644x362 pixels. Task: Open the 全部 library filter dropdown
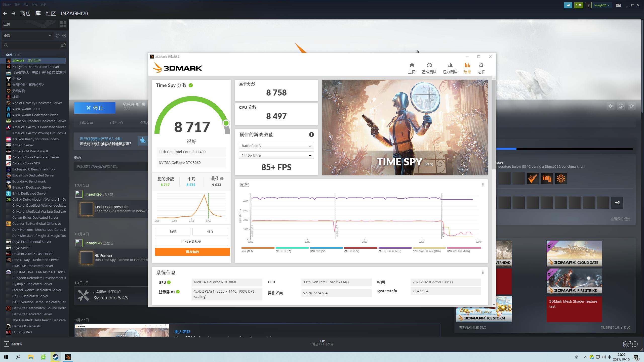point(28,36)
